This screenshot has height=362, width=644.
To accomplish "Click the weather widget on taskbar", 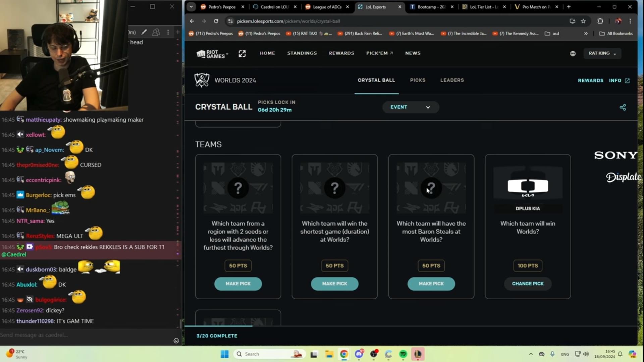I will point(17,354).
